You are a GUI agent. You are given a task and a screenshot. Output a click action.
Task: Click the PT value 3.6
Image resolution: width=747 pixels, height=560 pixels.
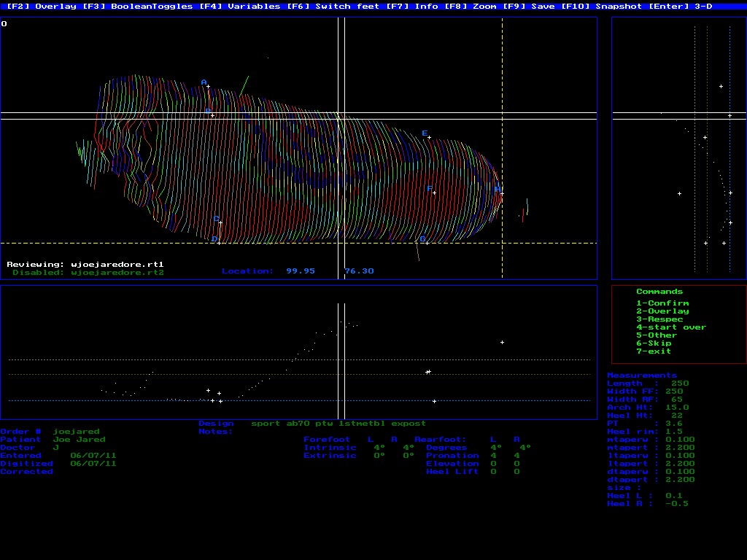click(x=674, y=424)
